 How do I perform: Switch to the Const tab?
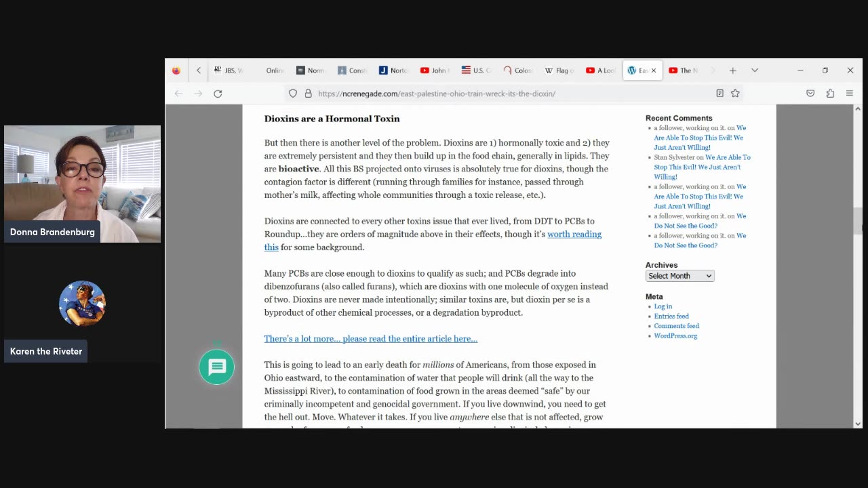353,70
